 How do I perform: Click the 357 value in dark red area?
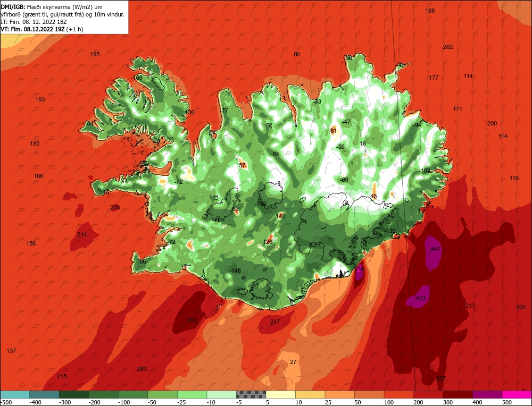(440, 378)
